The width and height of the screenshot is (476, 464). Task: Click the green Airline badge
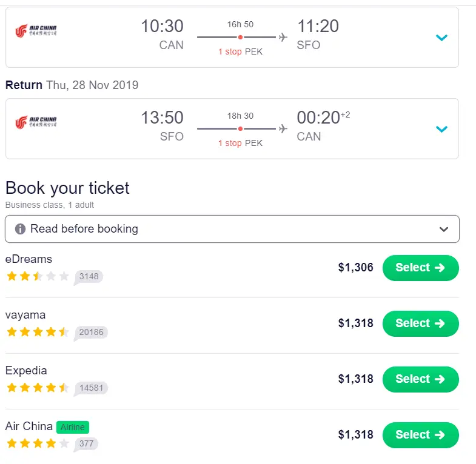pos(73,427)
